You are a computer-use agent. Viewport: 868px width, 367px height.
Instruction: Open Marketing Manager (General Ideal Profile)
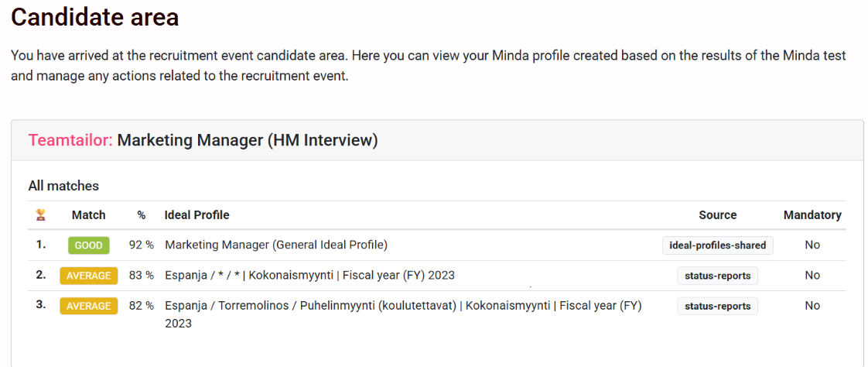coord(276,245)
